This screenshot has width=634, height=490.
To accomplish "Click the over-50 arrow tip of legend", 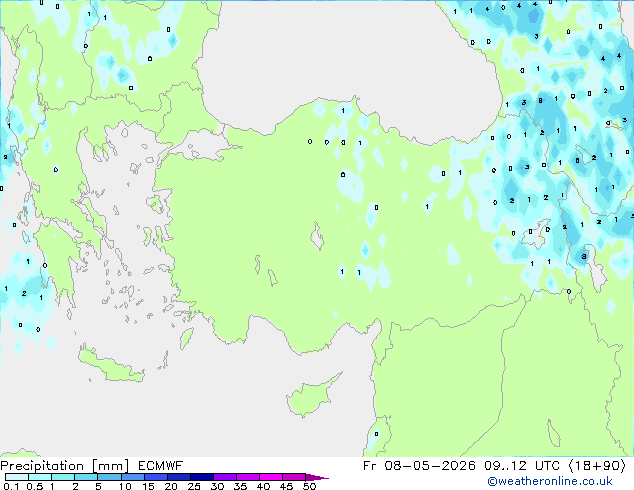I will tap(317, 477).
